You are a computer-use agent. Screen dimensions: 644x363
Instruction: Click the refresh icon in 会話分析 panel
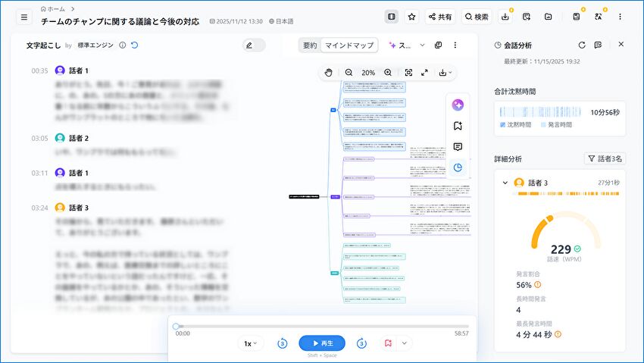point(581,45)
